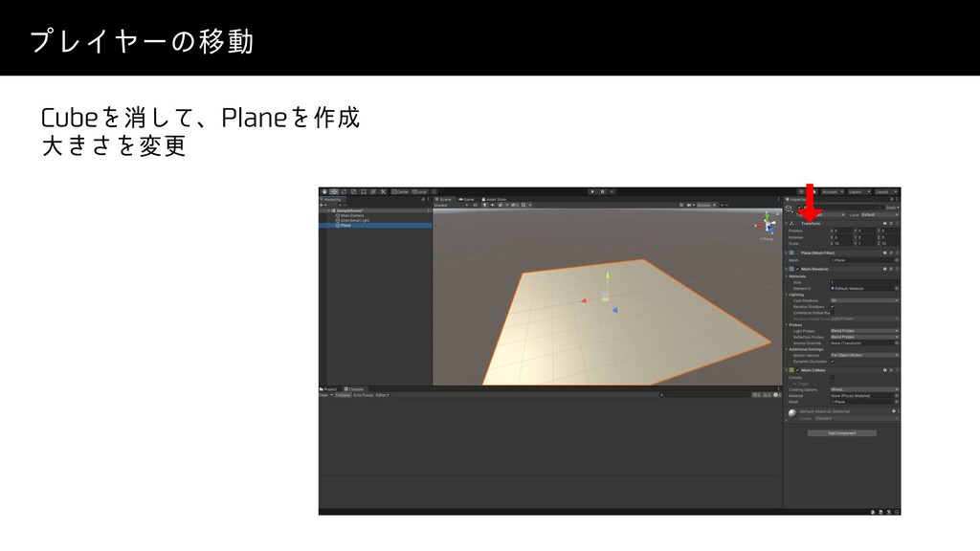Open the Layout dropdown
The height and width of the screenshot is (551, 980).
coord(886,191)
